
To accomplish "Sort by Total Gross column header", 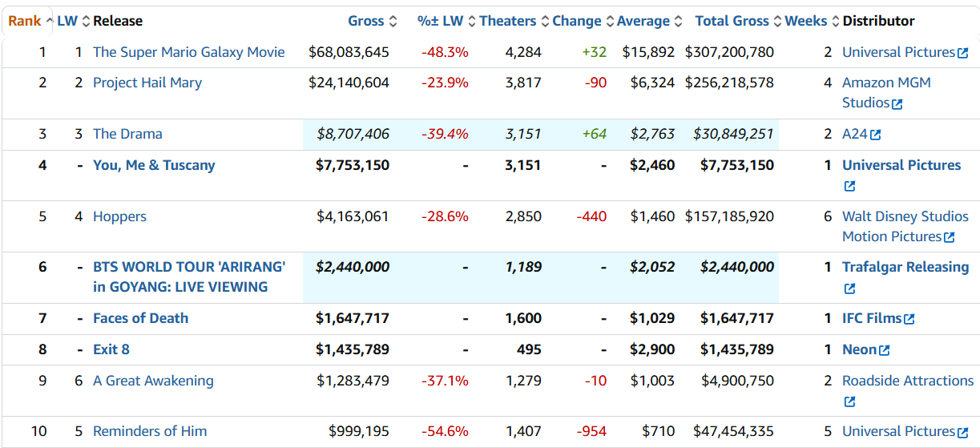I will click(x=732, y=21).
